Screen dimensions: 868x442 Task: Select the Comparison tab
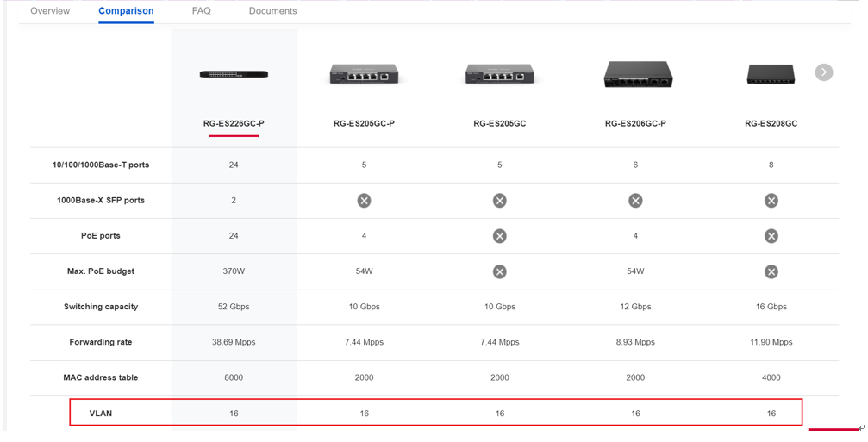(126, 11)
